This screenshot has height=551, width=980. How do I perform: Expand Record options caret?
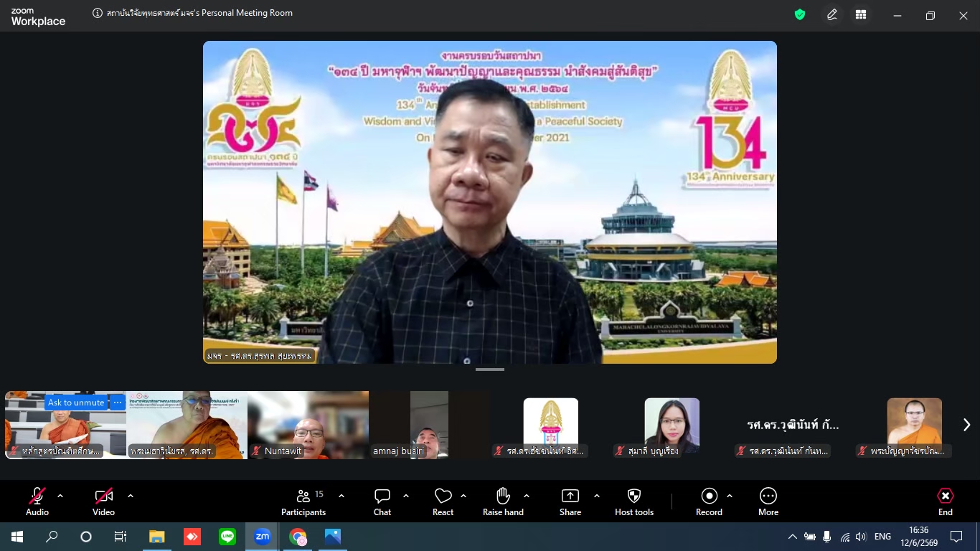click(x=730, y=496)
